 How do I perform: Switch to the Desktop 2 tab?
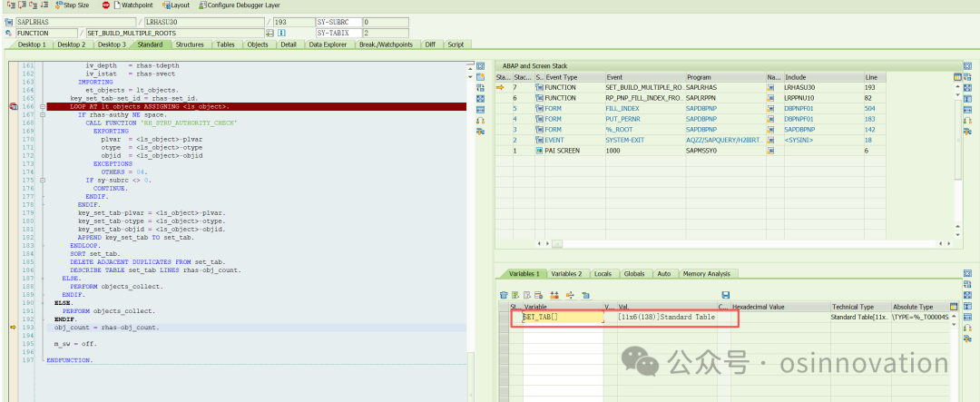[x=72, y=44]
